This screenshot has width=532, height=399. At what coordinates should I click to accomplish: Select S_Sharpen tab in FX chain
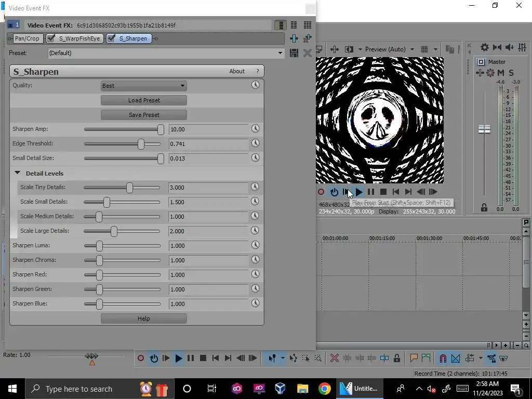pos(129,38)
